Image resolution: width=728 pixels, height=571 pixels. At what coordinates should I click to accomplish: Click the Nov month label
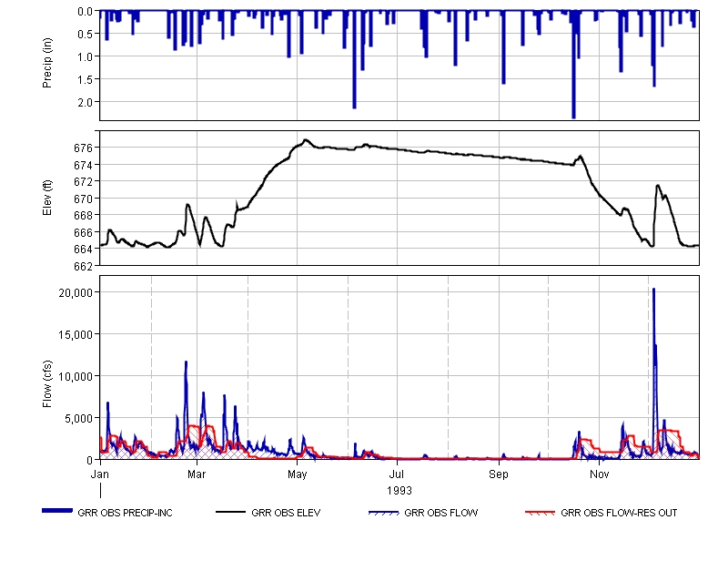pyautogui.click(x=600, y=474)
